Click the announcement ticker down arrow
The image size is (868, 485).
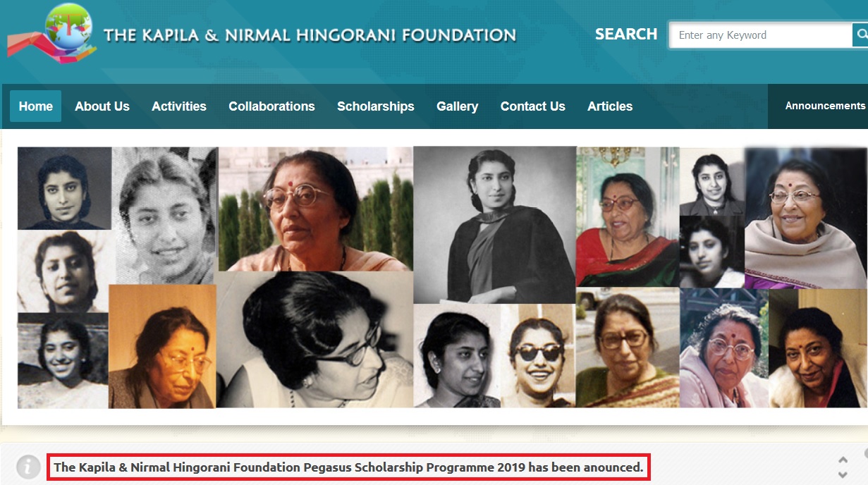pyautogui.click(x=843, y=474)
